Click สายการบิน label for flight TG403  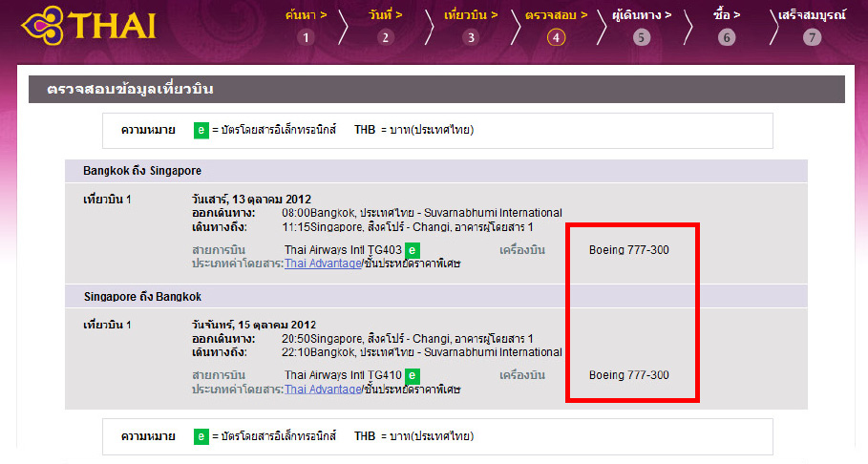tap(219, 250)
